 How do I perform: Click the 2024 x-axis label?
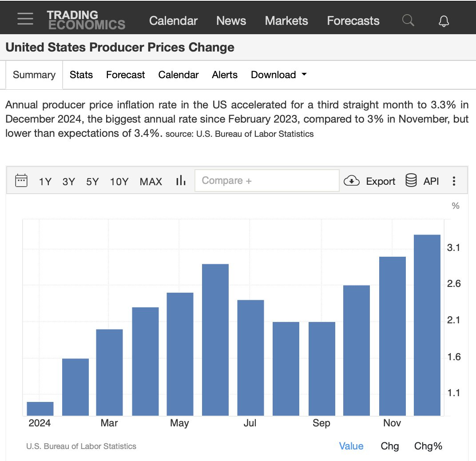coord(40,423)
